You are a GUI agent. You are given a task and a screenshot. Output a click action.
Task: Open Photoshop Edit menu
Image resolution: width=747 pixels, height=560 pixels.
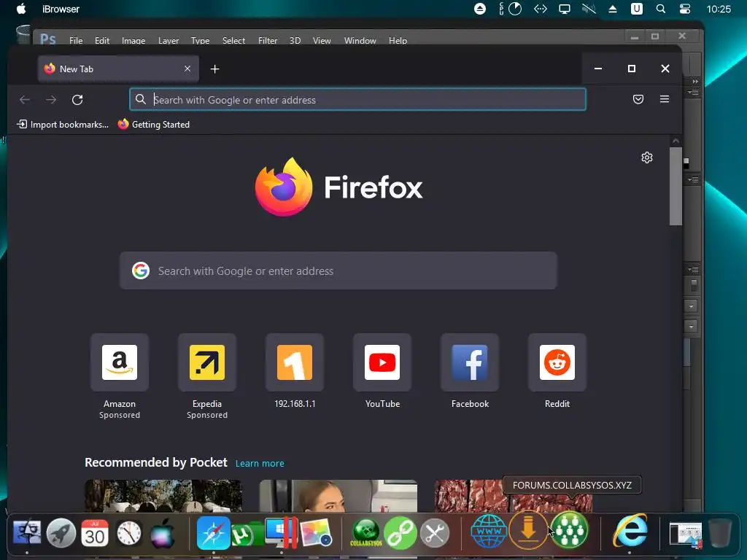point(102,41)
